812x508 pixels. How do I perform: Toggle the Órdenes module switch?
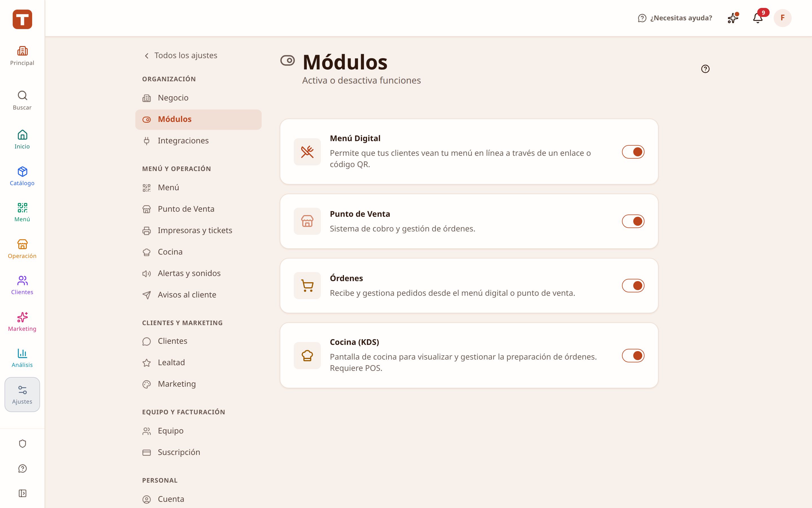[x=633, y=286]
